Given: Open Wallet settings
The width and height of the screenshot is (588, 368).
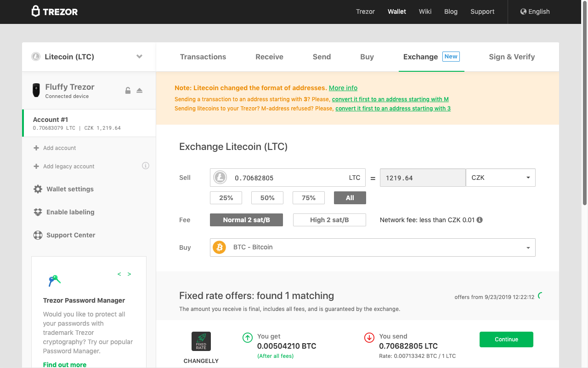Looking at the screenshot, I should click(70, 189).
